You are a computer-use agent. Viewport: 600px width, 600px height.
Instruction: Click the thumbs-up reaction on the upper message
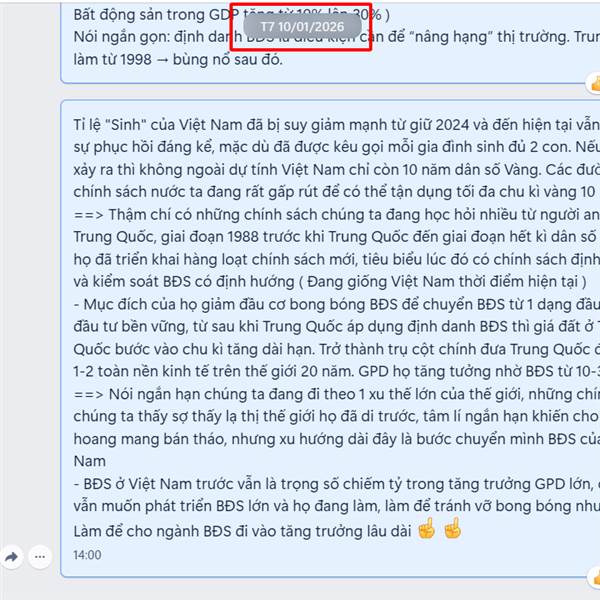point(594,84)
